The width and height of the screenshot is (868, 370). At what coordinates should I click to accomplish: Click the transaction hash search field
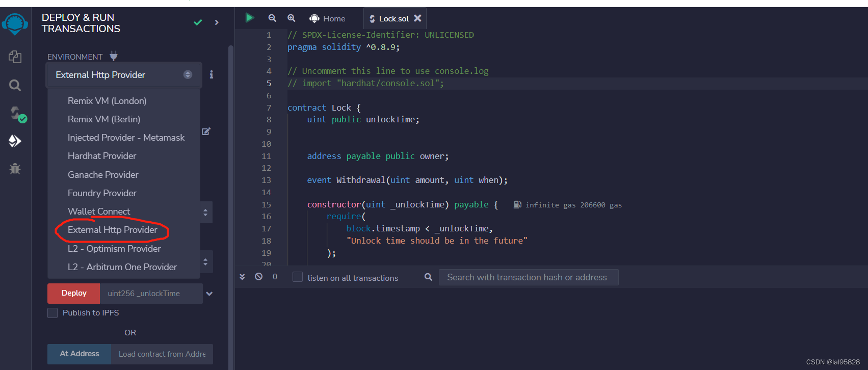coord(529,277)
